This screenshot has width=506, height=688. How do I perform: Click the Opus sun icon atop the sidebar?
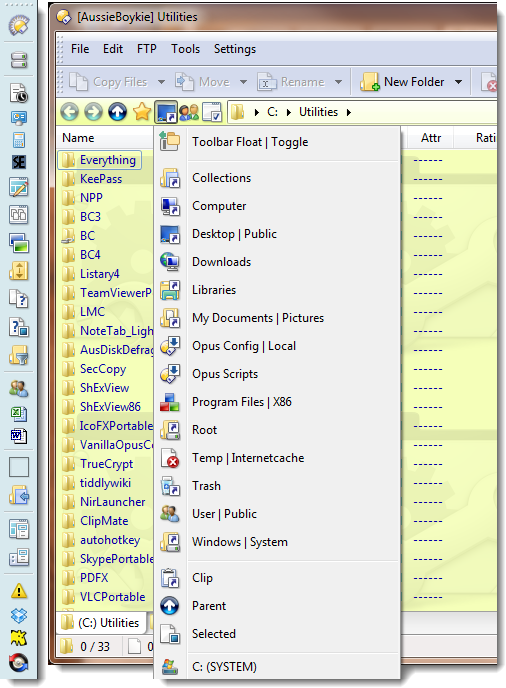19,25
